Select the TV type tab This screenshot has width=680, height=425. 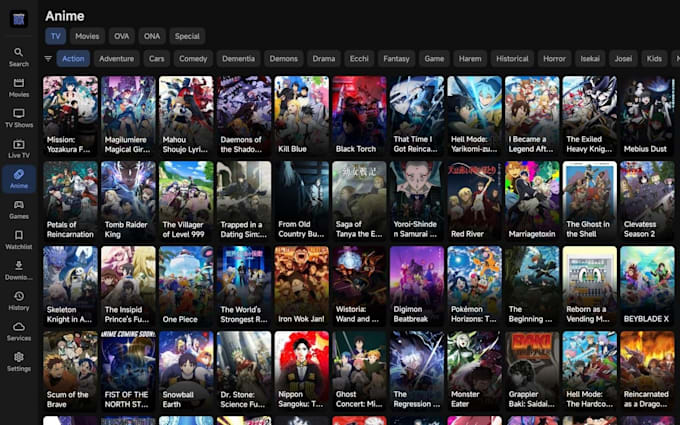click(x=56, y=36)
